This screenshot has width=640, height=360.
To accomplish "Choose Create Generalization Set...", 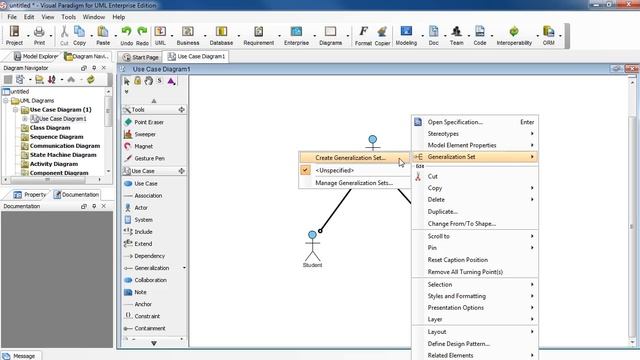I will point(354,158).
